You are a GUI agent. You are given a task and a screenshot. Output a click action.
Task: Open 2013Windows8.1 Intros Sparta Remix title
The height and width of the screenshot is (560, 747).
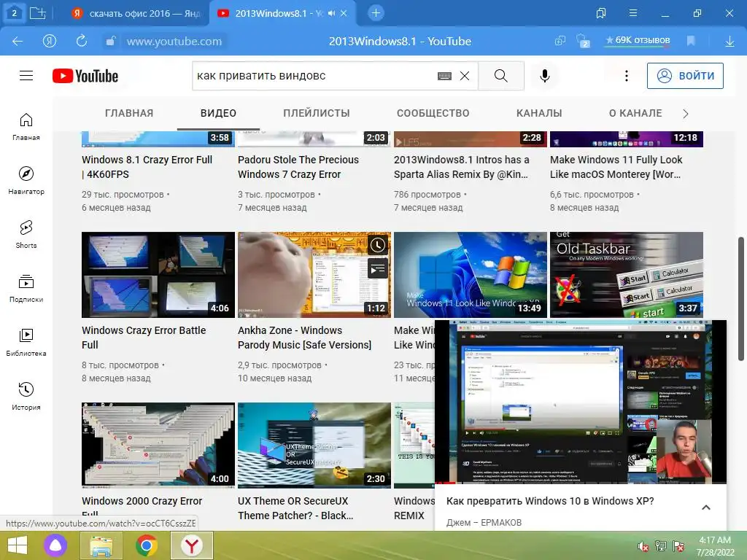[462, 167]
